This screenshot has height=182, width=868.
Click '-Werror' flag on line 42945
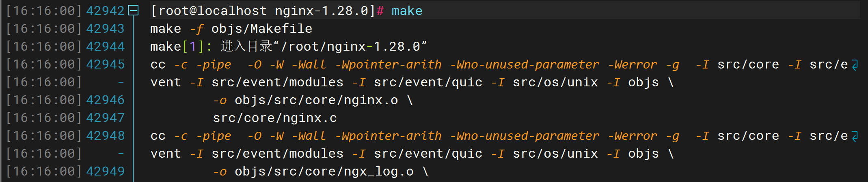point(632,64)
